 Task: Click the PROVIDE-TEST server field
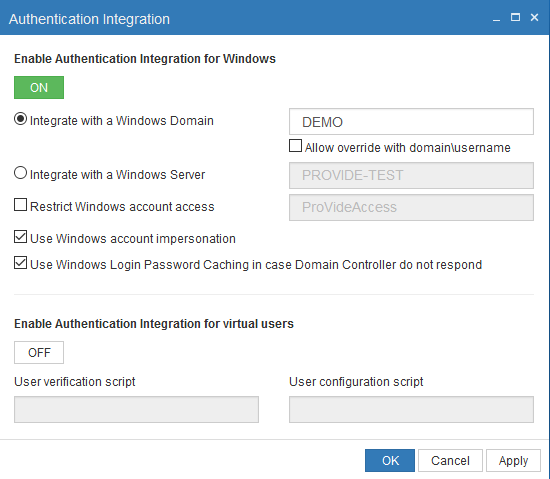(x=411, y=175)
